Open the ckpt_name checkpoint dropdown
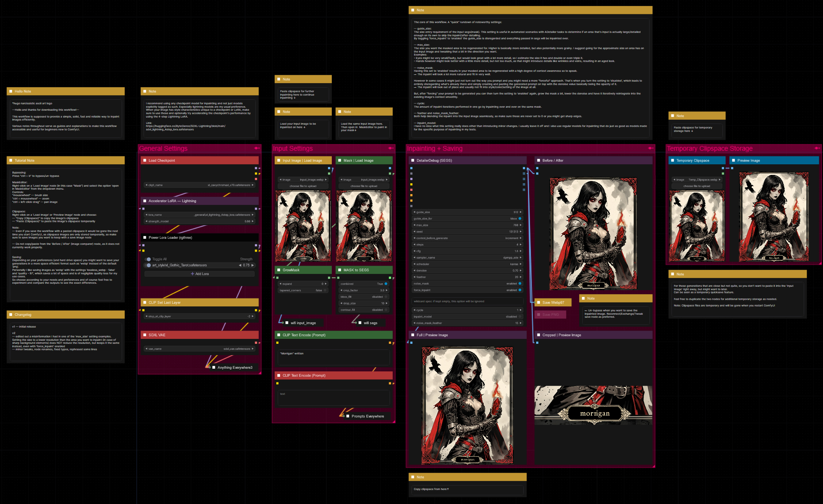The width and height of the screenshot is (823, 504). click(x=200, y=185)
